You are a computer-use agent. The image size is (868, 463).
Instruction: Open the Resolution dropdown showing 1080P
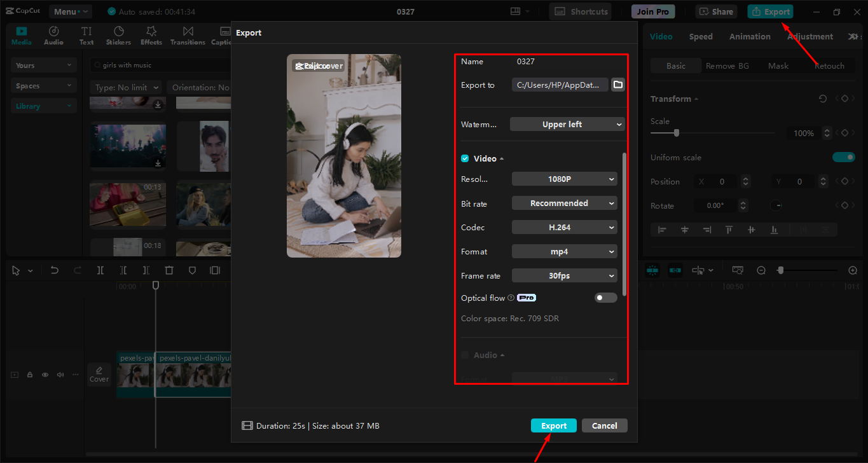(x=564, y=179)
